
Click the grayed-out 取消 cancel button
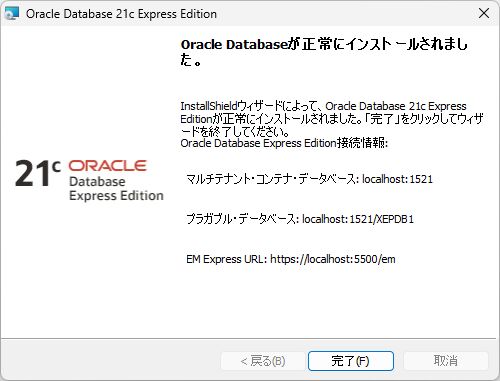(446, 361)
